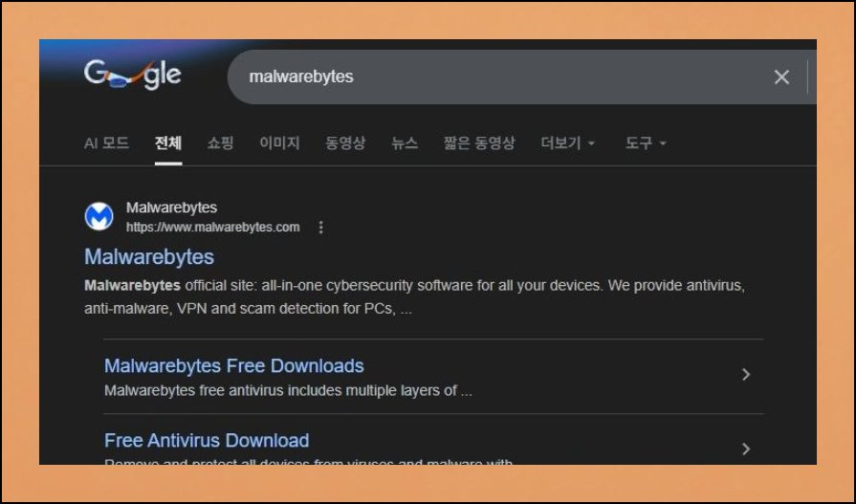Image resolution: width=856 pixels, height=504 pixels.
Task: Switch to the AI 모드 tab
Action: 106,143
